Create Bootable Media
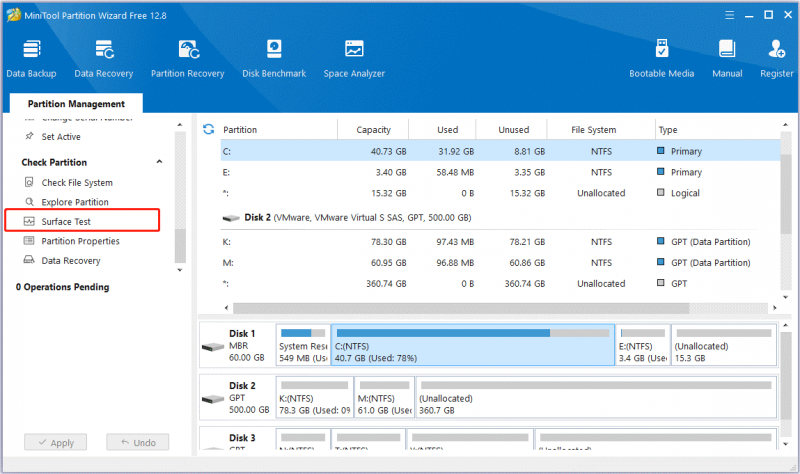Viewport: 800px width, 474px height. [661, 59]
